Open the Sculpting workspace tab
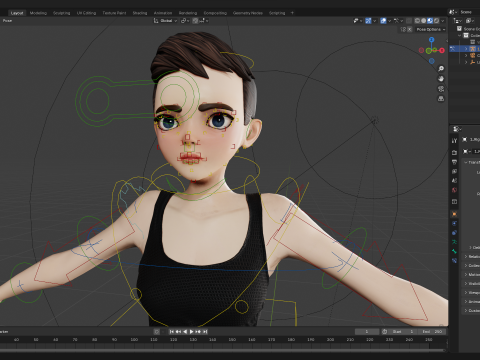 click(62, 13)
